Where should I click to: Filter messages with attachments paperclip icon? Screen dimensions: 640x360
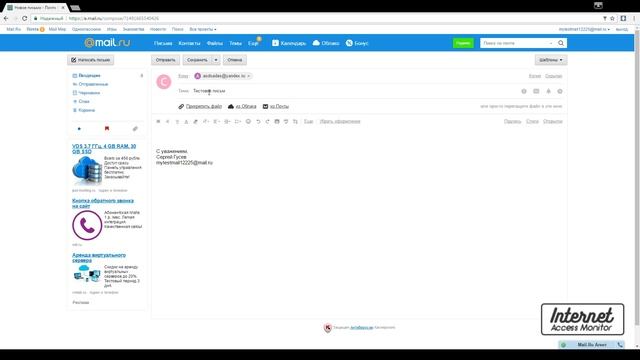coord(135,129)
